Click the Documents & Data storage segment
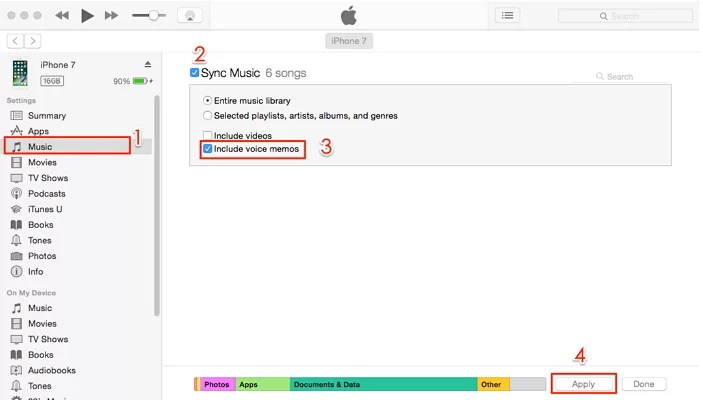Image resolution: width=703 pixels, height=400 pixels. coord(383,384)
